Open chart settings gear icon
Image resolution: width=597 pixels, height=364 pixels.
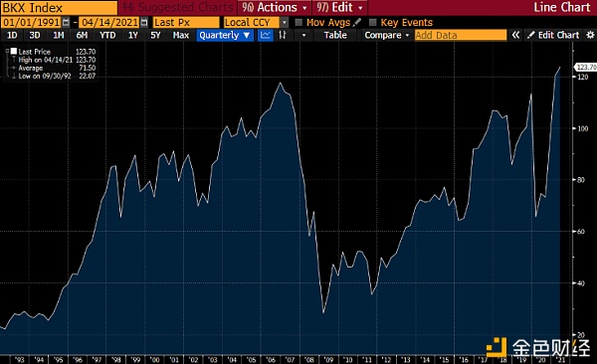coord(590,36)
